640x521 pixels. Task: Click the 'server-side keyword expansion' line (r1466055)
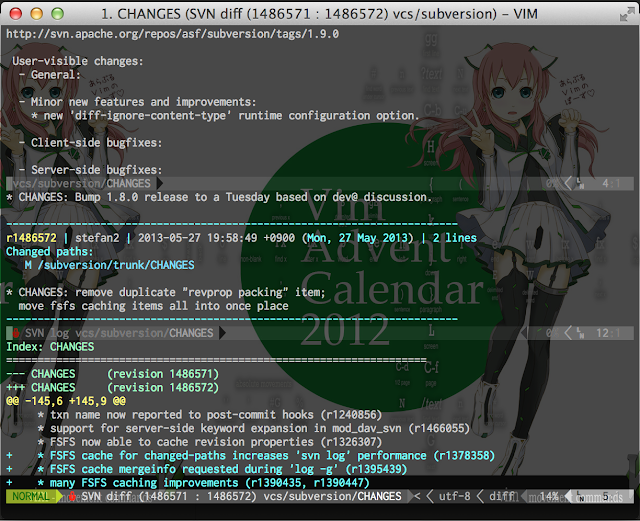pos(253,428)
